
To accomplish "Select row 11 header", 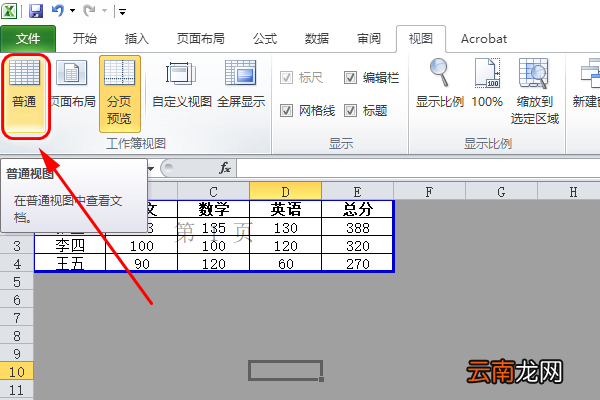I will pos(17,390).
